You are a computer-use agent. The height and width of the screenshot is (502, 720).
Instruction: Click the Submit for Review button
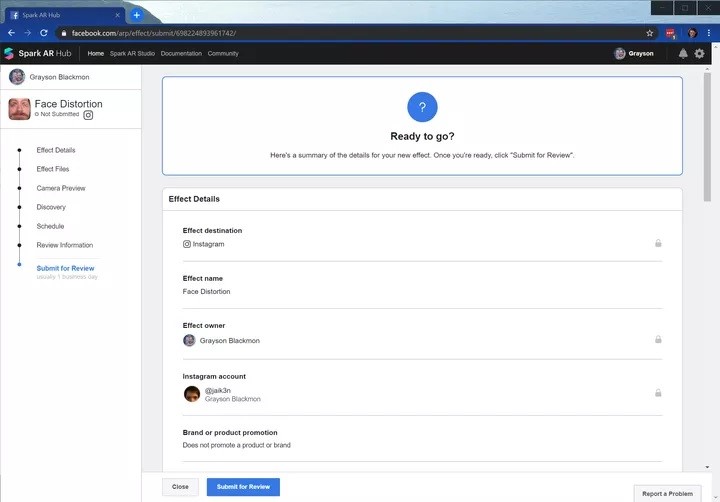(243, 487)
